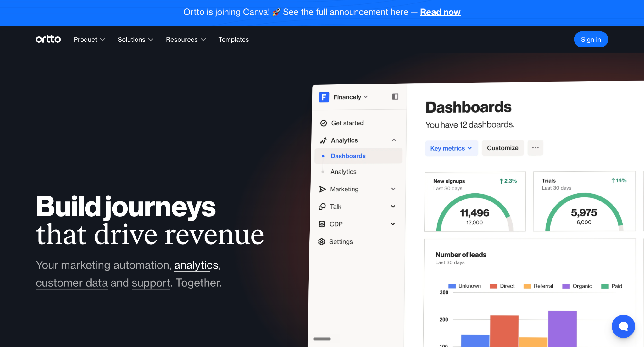
Task: Click the Direct red legend swatch
Action: point(493,286)
